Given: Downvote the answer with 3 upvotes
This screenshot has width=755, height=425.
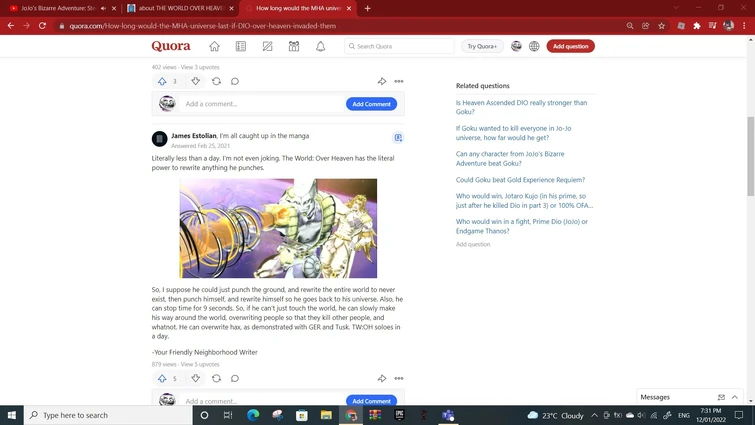Looking at the screenshot, I should tap(195, 81).
